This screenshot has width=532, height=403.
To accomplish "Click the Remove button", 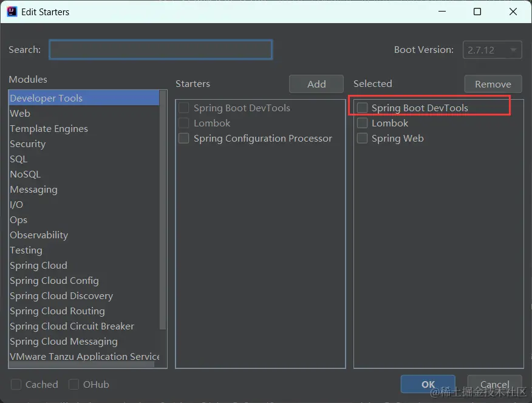I will pyautogui.click(x=493, y=84).
